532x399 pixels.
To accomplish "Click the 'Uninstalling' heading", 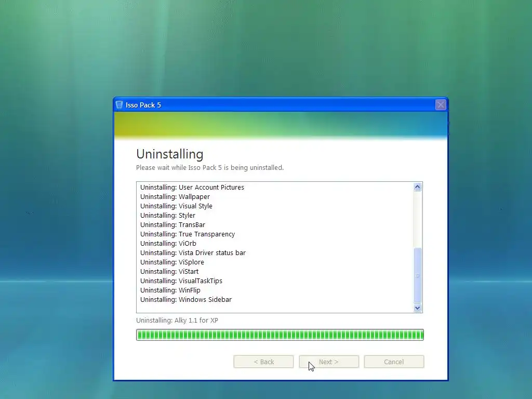I will [x=170, y=154].
